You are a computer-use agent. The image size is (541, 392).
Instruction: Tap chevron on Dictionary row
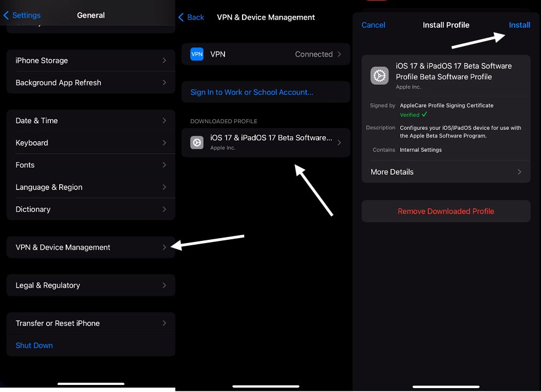click(x=164, y=209)
